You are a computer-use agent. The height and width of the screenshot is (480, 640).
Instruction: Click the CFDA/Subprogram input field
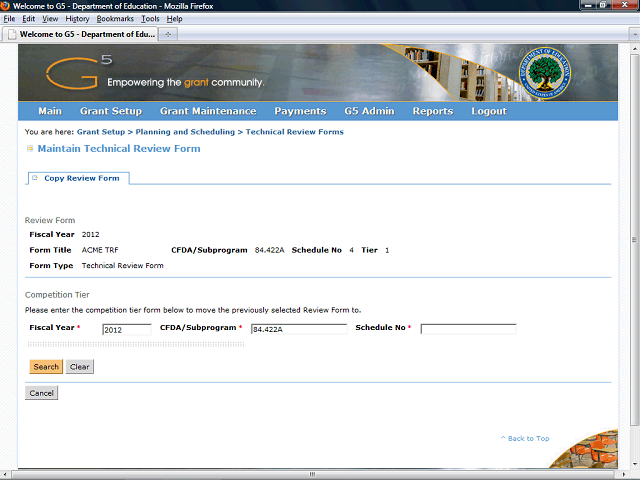[x=299, y=329]
